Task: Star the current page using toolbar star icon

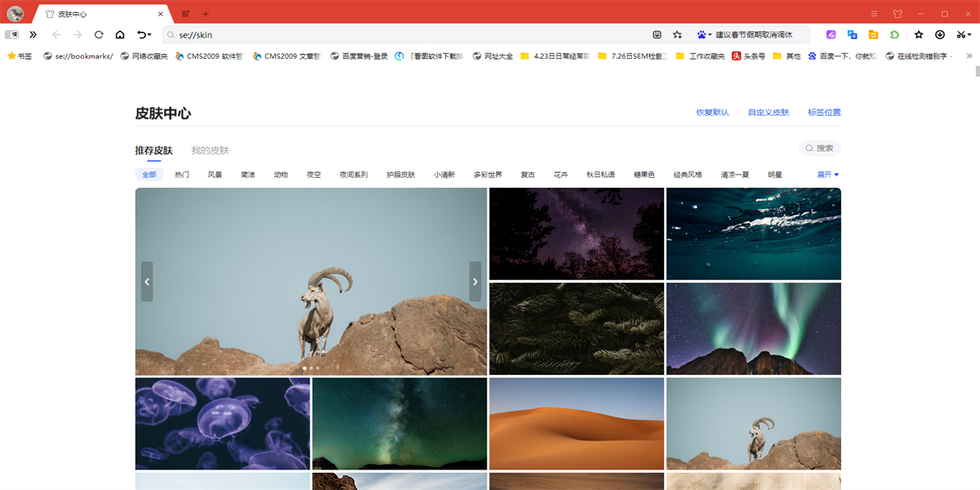Action: [919, 35]
